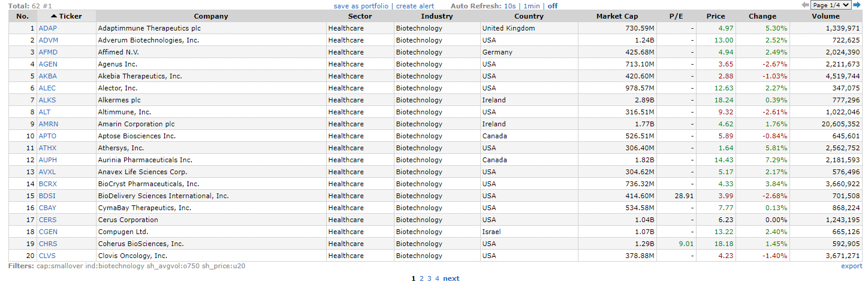Sort by the P/E column header

coord(676,16)
